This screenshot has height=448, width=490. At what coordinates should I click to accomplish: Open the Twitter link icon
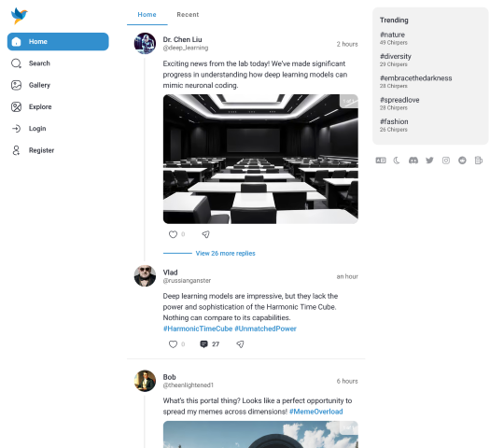[429, 161]
